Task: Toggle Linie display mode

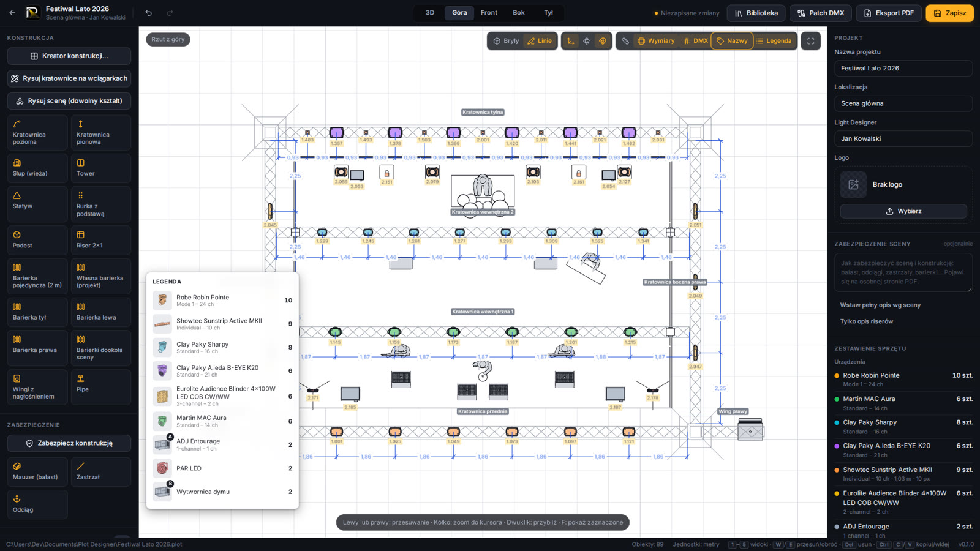Action: (x=540, y=41)
